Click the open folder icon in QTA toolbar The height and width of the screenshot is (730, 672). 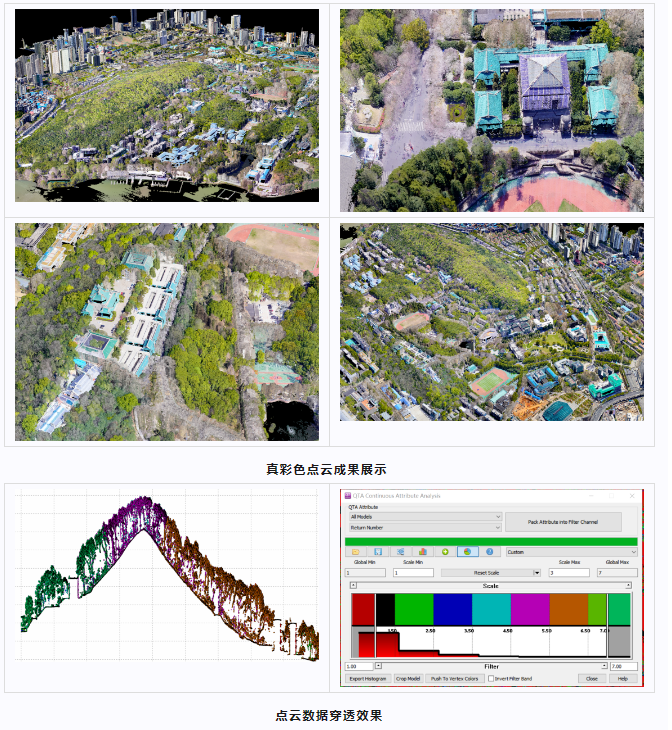tap(356, 552)
